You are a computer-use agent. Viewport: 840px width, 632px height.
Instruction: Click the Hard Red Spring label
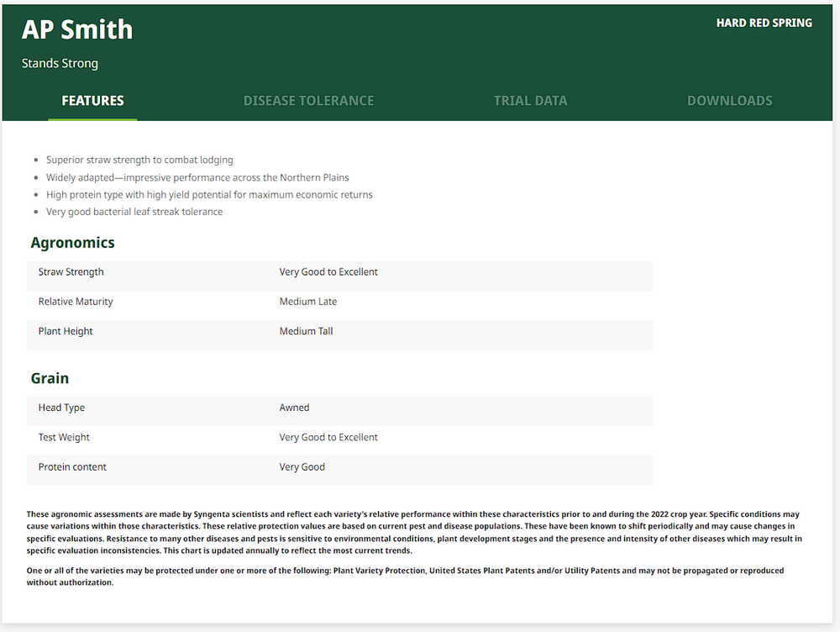click(764, 23)
